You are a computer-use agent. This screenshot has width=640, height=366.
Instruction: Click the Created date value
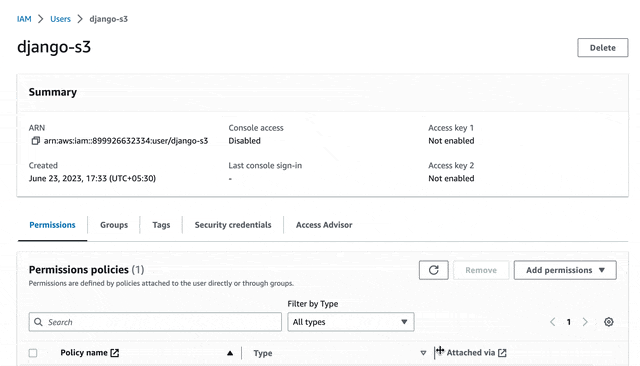92,178
